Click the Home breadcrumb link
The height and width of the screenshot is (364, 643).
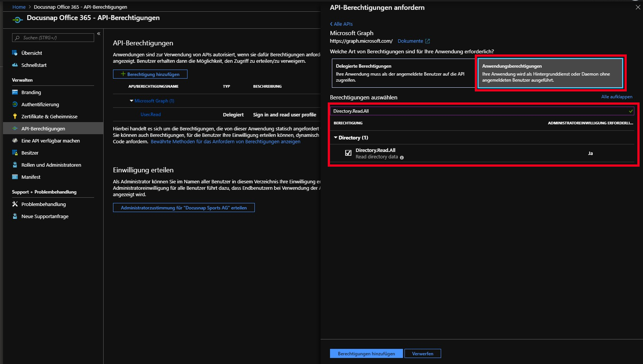tap(19, 7)
